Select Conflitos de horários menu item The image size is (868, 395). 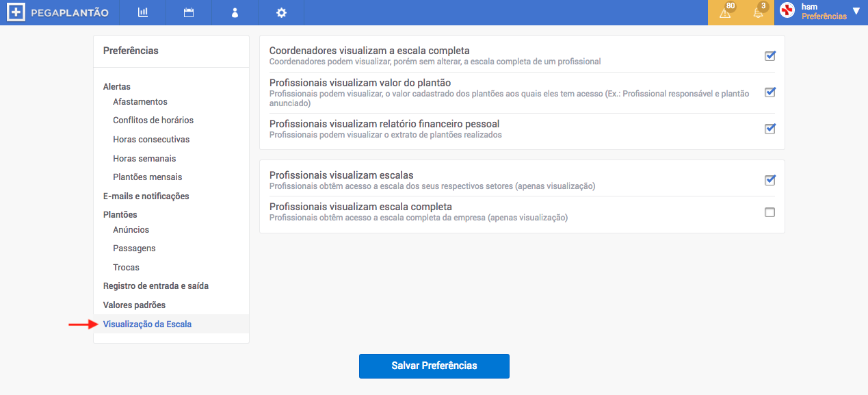coord(153,120)
